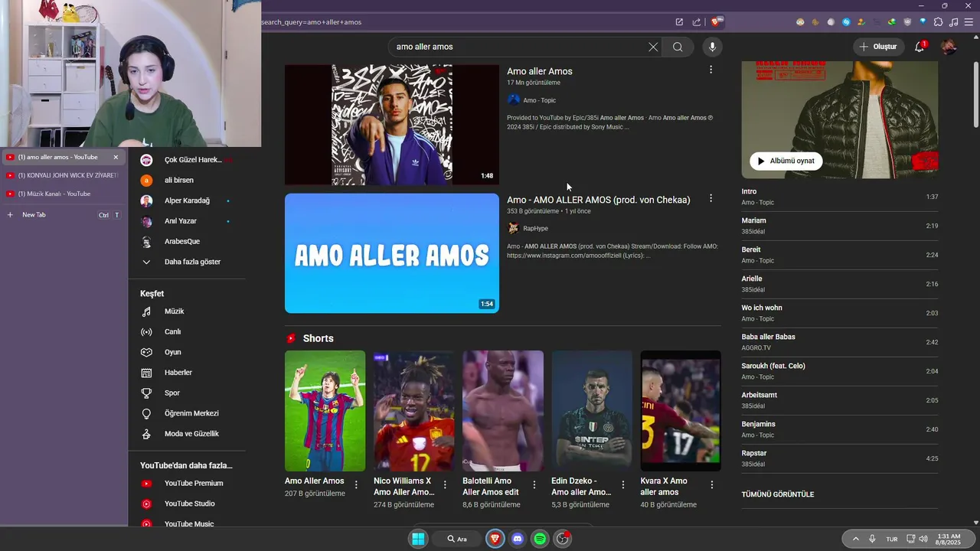
Task: Click the Shazam extension icon
Action: pyautogui.click(x=846, y=22)
